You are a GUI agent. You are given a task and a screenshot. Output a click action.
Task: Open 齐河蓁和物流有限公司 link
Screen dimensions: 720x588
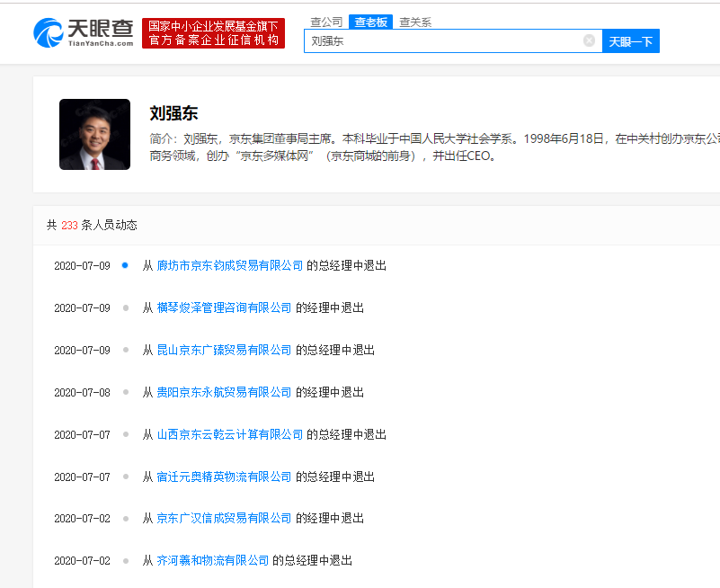(213, 560)
